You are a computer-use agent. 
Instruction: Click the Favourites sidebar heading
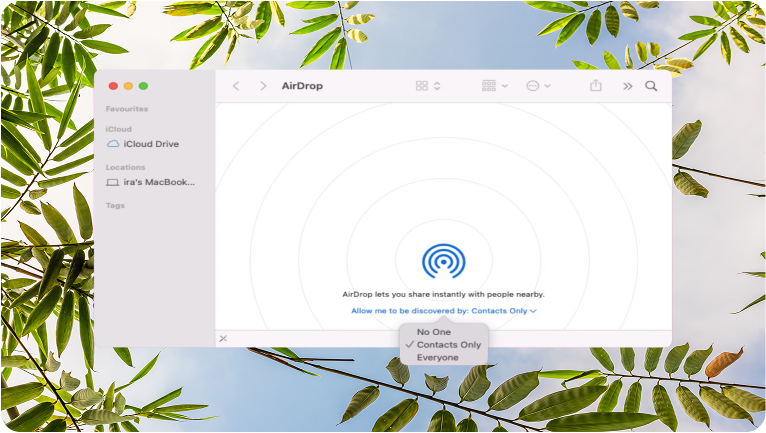127,109
